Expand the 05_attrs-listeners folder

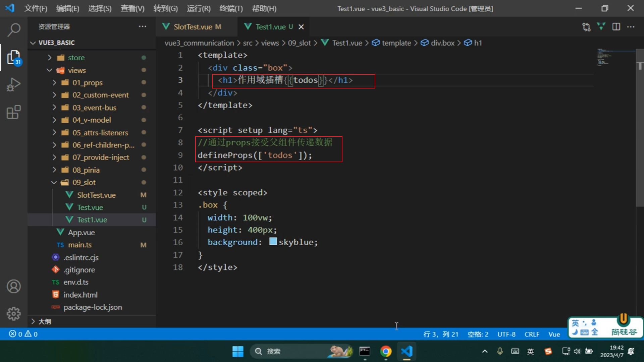pyautogui.click(x=91, y=132)
